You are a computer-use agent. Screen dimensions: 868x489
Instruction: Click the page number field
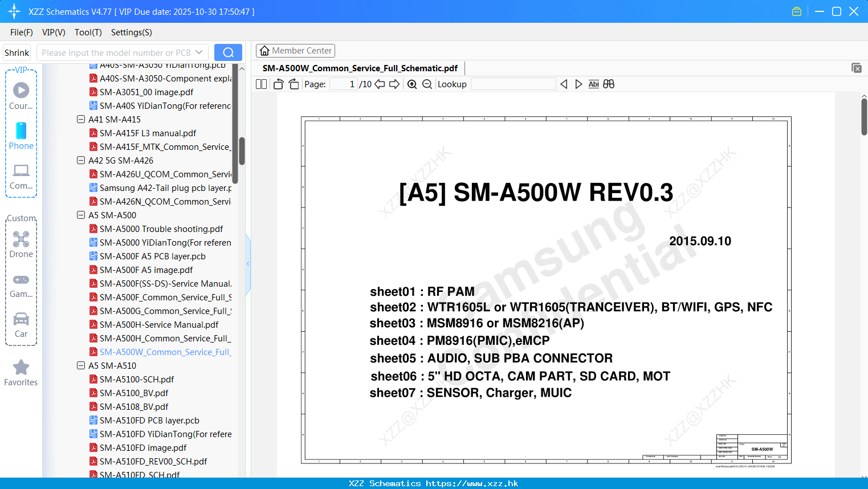click(344, 84)
